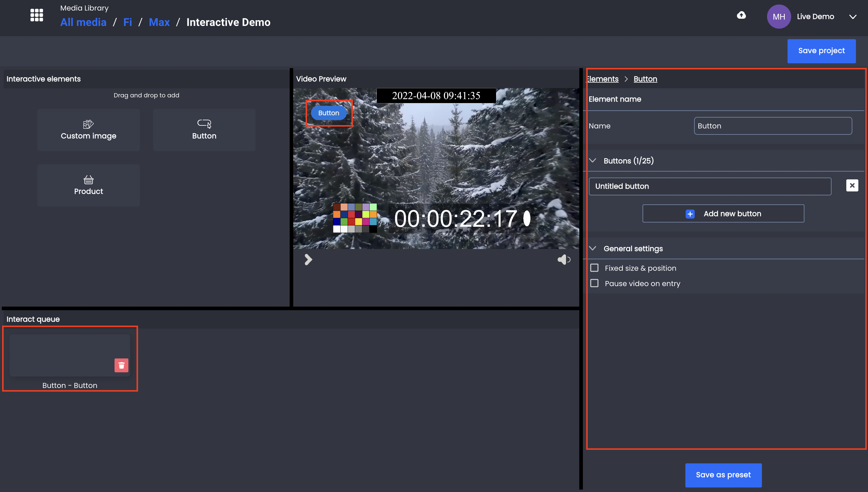Click the Save project button
Image resolution: width=868 pixels, height=492 pixels.
pyautogui.click(x=821, y=51)
